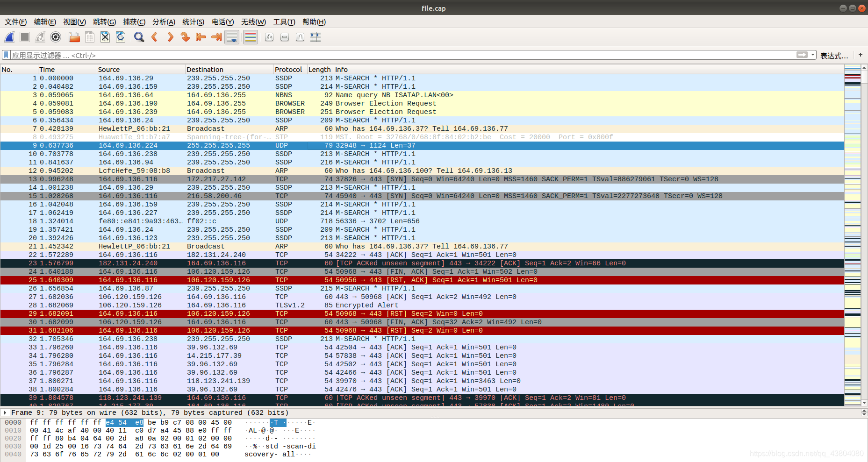The width and height of the screenshot is (868, 462).
Task: Open the 捕获(C) menu
Action: (x=134, y=22)
